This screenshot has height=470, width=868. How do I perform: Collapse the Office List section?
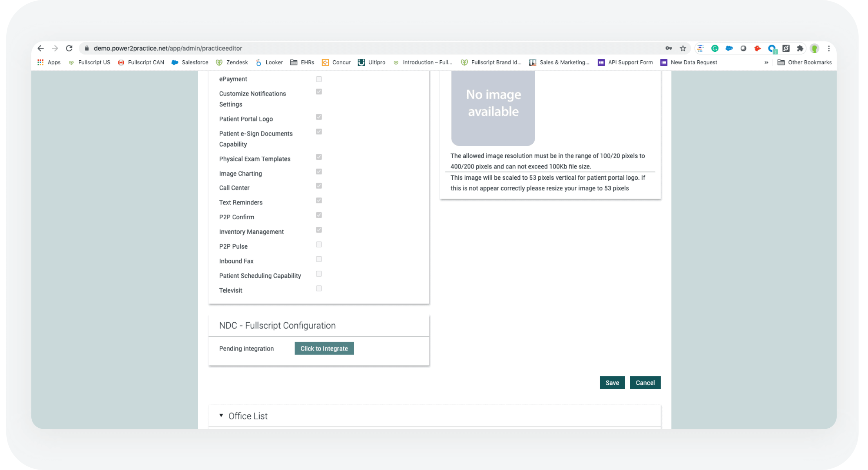coord(221,416)
